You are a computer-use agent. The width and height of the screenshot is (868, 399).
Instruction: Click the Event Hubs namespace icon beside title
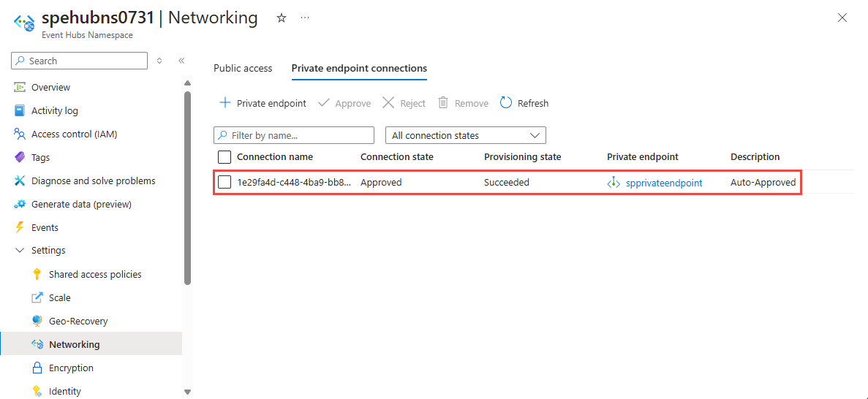click(25, 23)
